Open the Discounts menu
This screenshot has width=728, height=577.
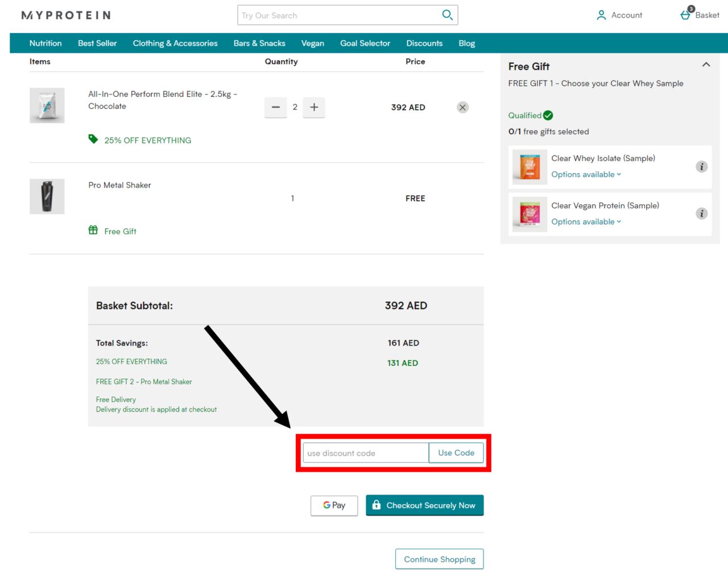[424, 43]
